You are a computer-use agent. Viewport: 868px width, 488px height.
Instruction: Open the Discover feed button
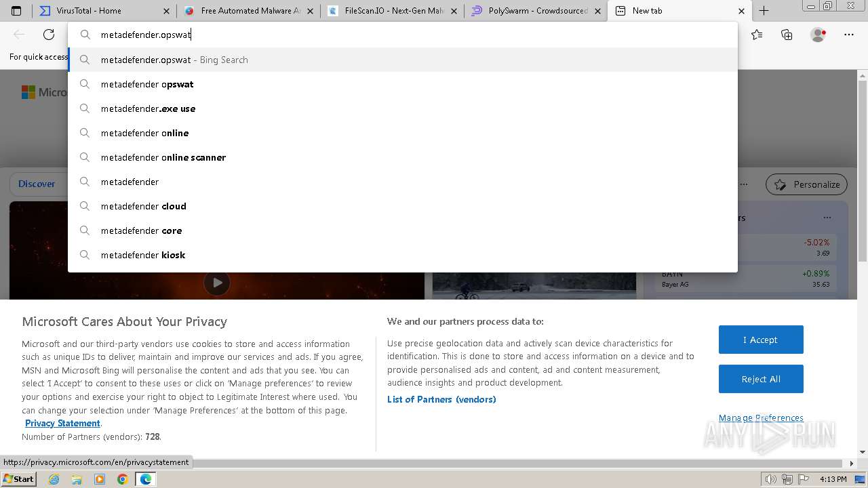click(x=37, y=184)
